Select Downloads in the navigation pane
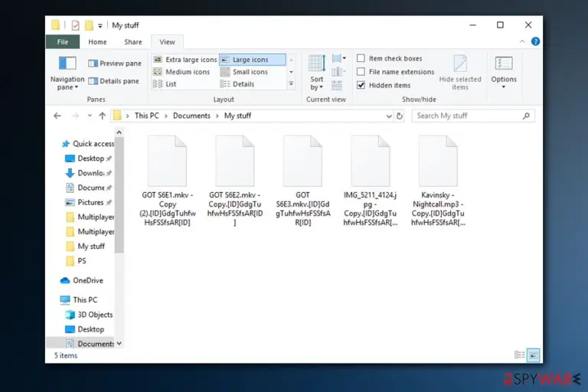 point(88,173)
